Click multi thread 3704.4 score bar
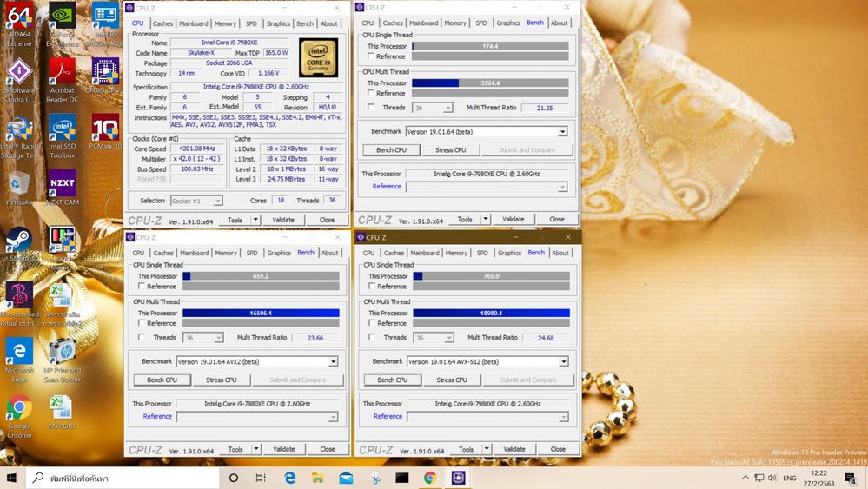Viewport: 868px width, 489px height. click(x=490, y=83)
